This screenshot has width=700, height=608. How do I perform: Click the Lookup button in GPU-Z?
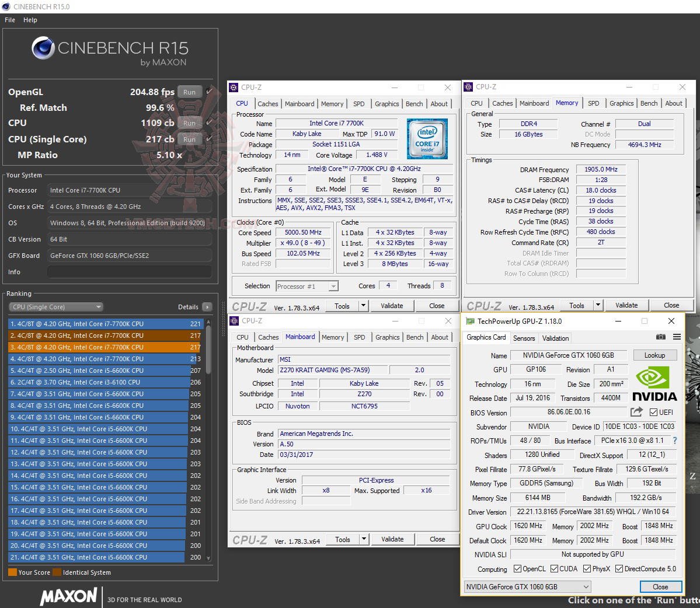[x=654, y=355]
